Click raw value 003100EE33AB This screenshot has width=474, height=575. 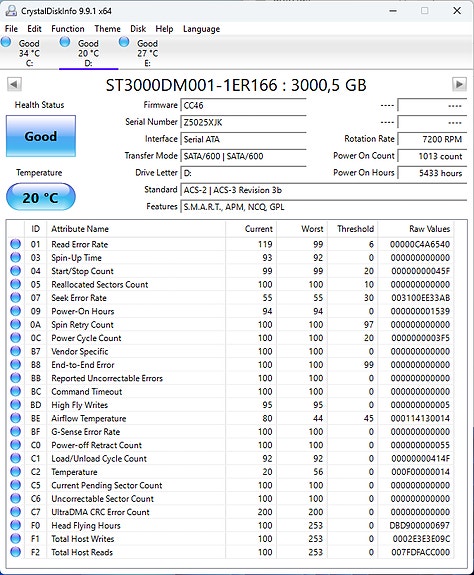point(420,298)
